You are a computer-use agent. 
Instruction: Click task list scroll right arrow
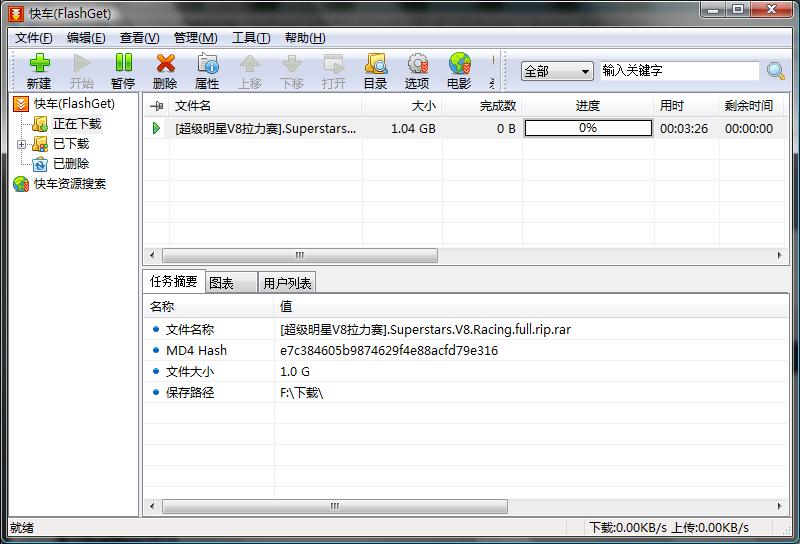point(779,255)
